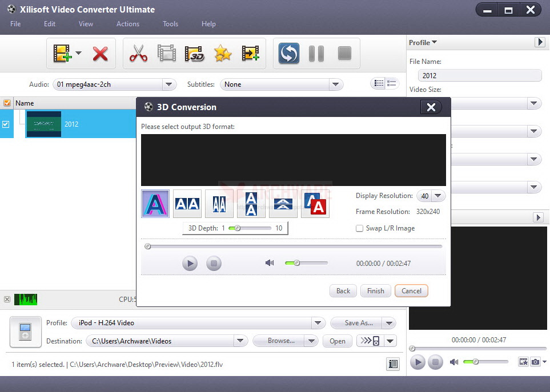Toggle the select-all checkbox in the Name header
Screen dimensions: 550x392
click(7, 103)
